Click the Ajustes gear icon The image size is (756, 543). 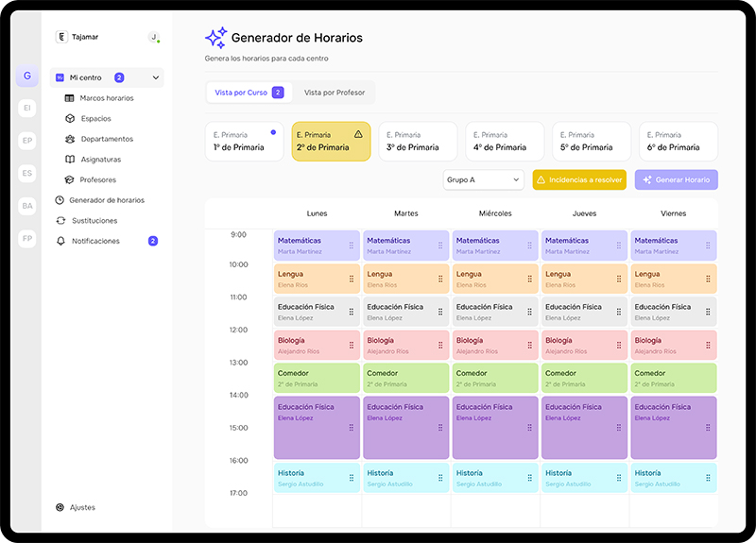click(60, 507)
